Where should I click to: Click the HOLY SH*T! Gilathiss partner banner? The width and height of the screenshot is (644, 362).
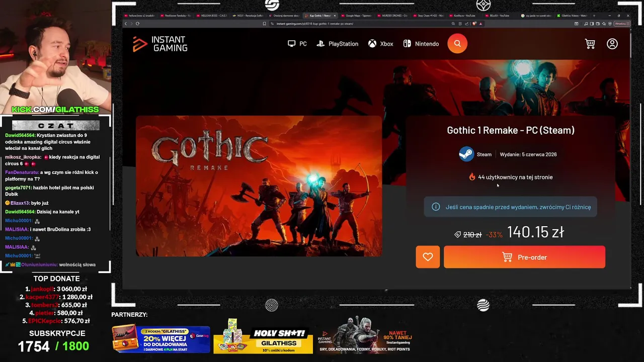pos(263,337)
